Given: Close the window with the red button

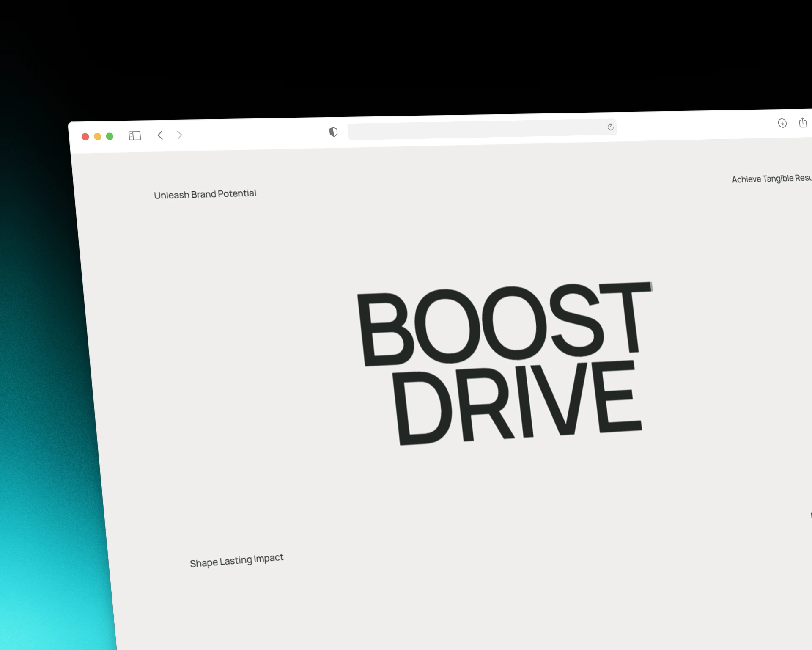Looking at the screenshot, I should click(x=85, y=137).
